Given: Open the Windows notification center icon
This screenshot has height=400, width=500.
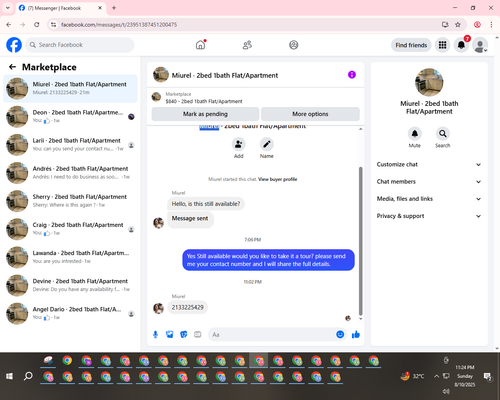Looking at the screenshot, I should click(488, 377).
